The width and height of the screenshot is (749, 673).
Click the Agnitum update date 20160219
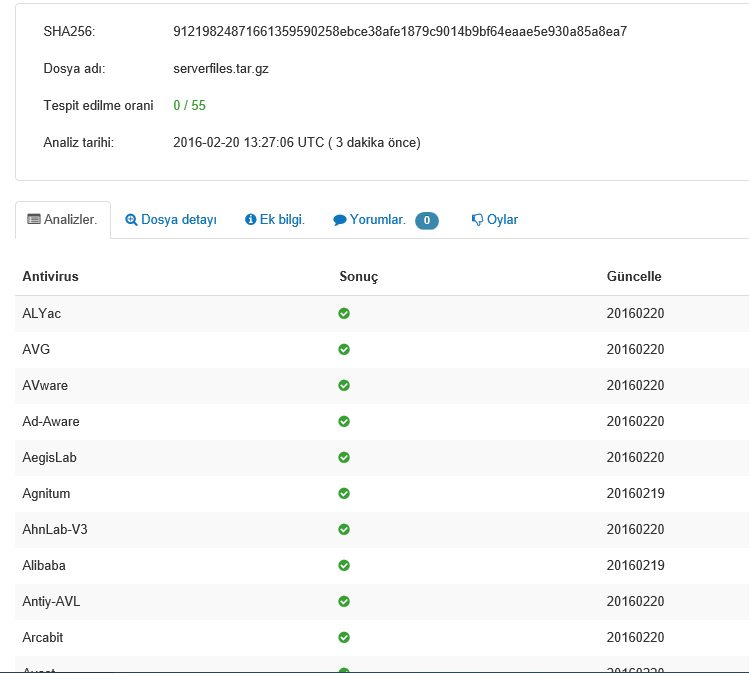tap(635, 493)
